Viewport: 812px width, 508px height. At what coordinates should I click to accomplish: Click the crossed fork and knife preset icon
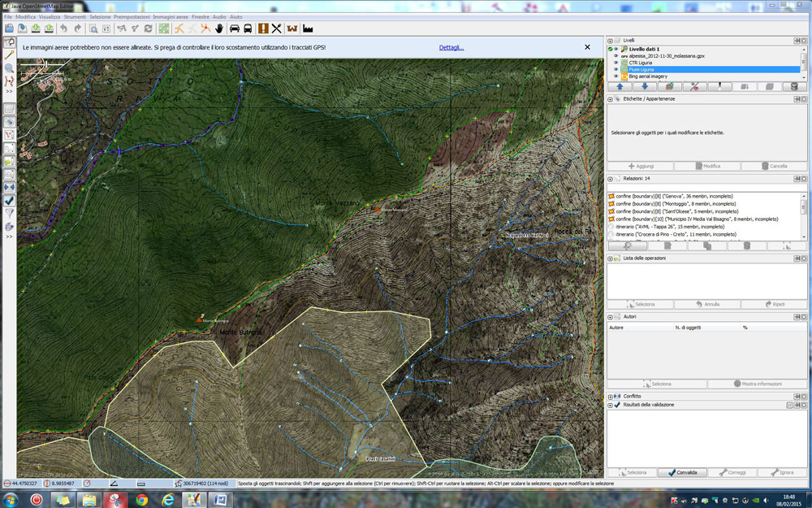276,28
